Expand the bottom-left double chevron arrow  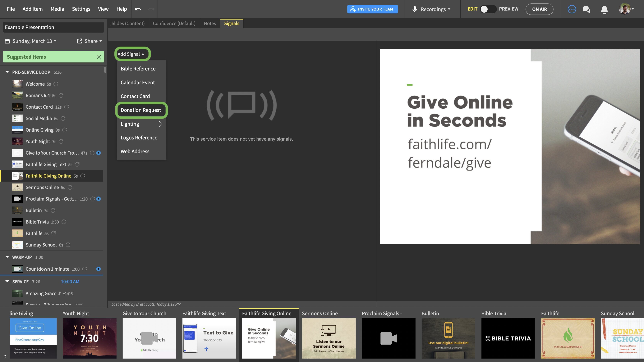(5, 356)
